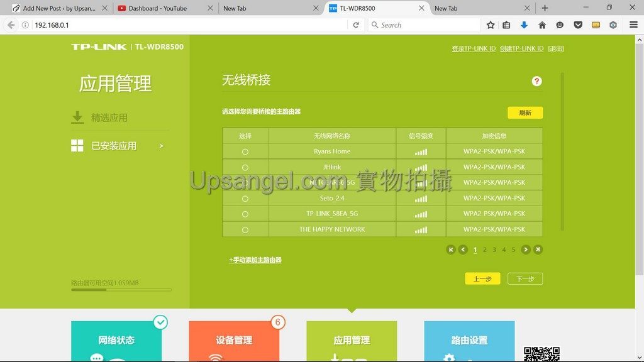Open the Firefox hamburger menu

click(x=633, y=25)
